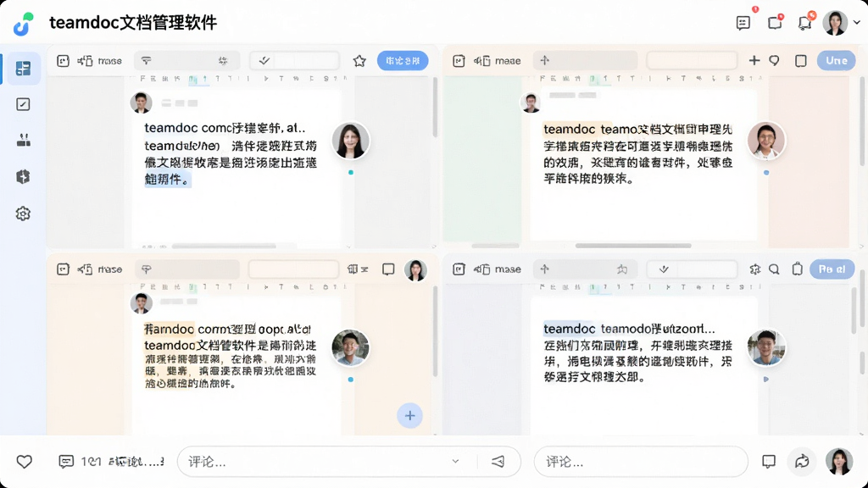Click the large woman avatar in the top-left document
This screenshot has height=488, width=868.
click(350, 141)
